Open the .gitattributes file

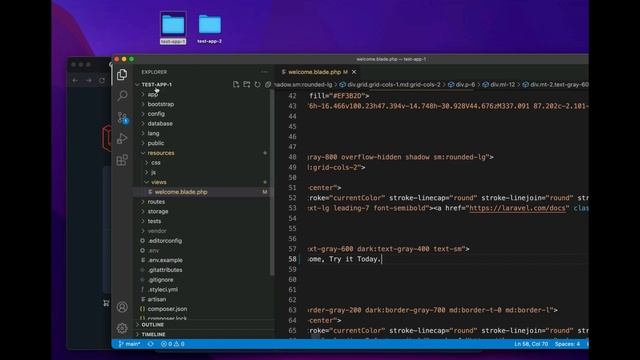203,270
